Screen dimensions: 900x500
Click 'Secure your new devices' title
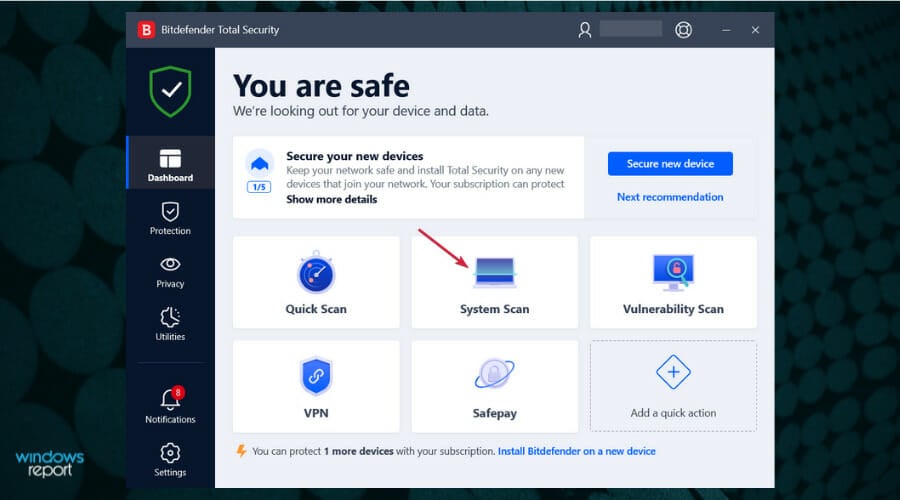(355, 156)
